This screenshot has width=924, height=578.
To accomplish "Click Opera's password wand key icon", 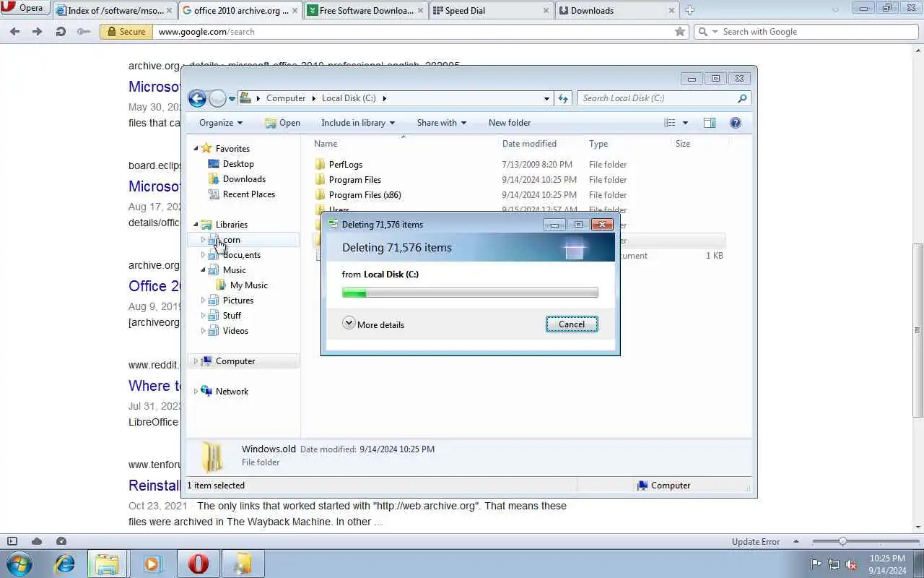I will click(84, 32).
